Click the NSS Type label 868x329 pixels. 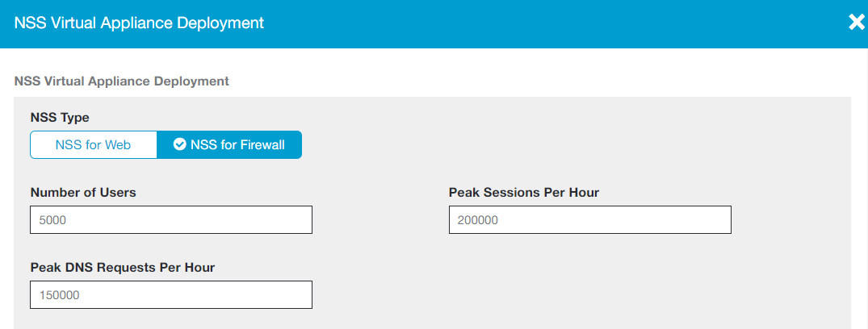point(60,118)
